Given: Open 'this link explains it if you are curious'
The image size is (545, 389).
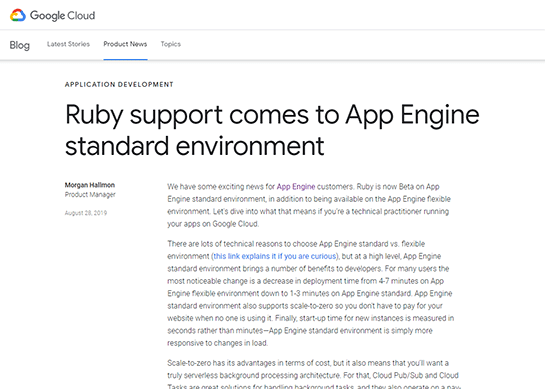Looking at the screenshot, I should (275, 256).
